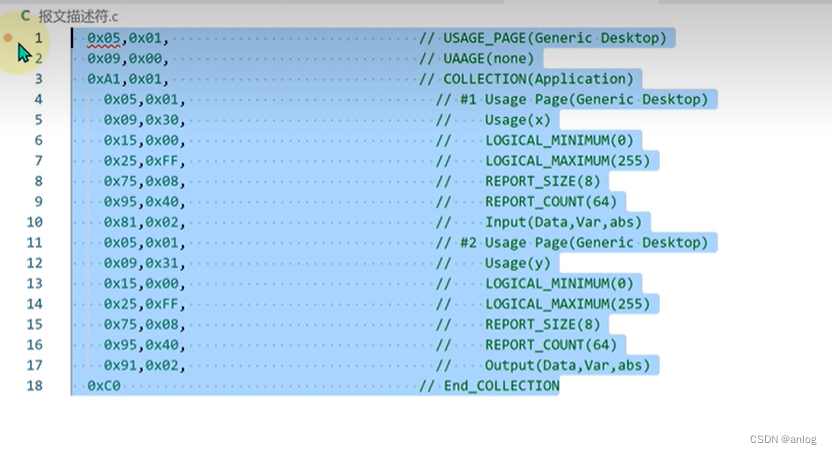The height and width of the screenshot is (455, 832).
Task: Click the C file type icon on the tab
Action: click(x=25, y=16)
